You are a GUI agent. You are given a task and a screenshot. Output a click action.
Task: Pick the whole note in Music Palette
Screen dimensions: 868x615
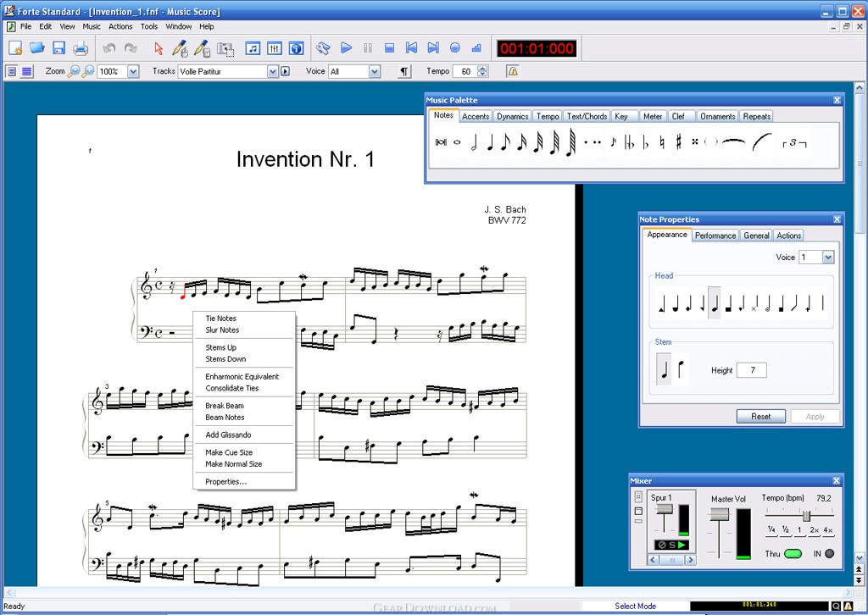[457, 142]
